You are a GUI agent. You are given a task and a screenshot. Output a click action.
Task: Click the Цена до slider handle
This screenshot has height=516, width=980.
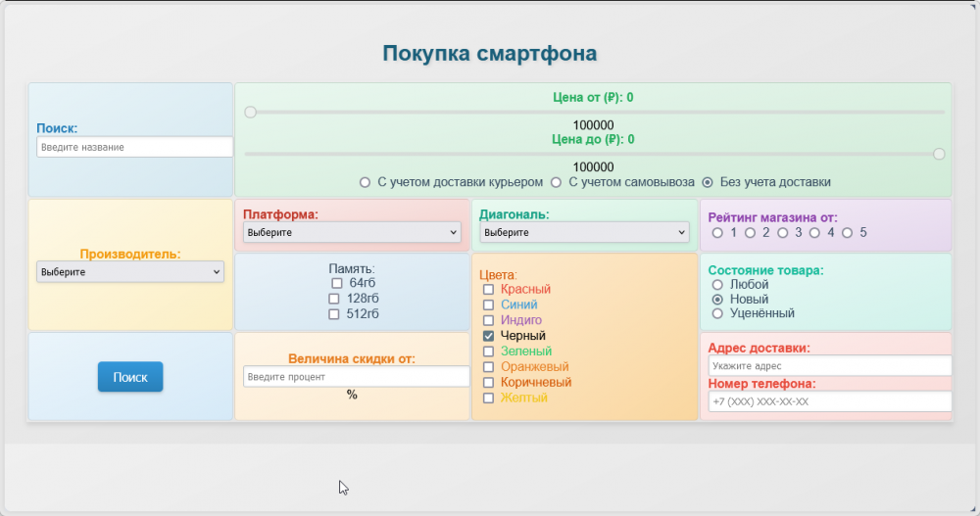pos(939,154)
